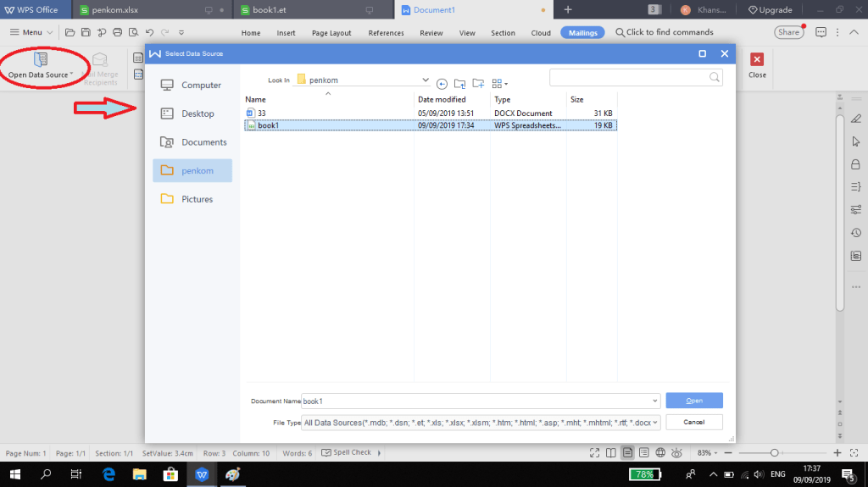Click the selection arrow icon in right sidebar
This screenshot has width=868, height=487.
point(855,141)
